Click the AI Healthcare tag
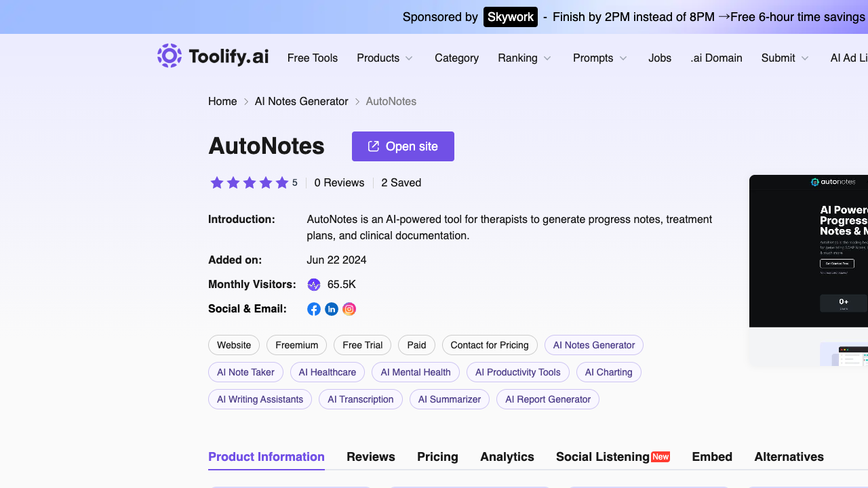 328,372
